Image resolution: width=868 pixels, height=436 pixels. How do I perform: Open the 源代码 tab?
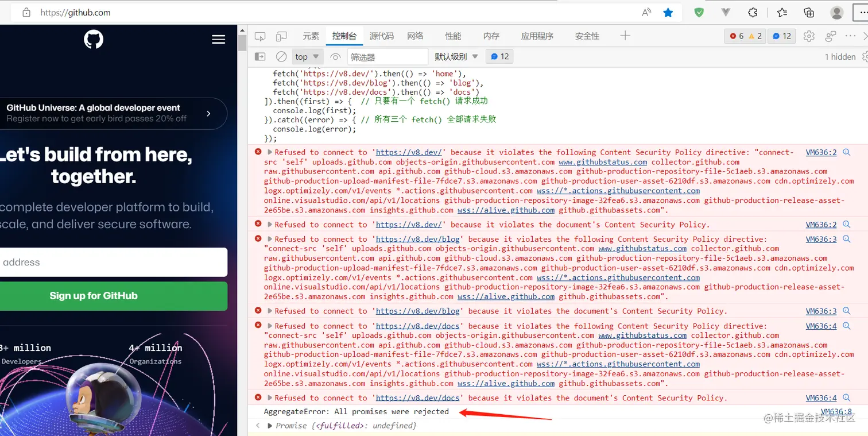point(382,36)
